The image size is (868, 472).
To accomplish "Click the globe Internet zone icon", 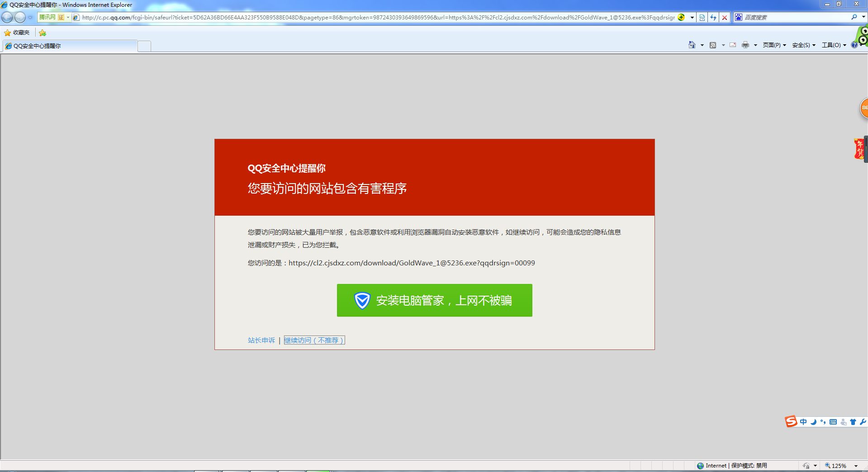I will tap(701, 466).
